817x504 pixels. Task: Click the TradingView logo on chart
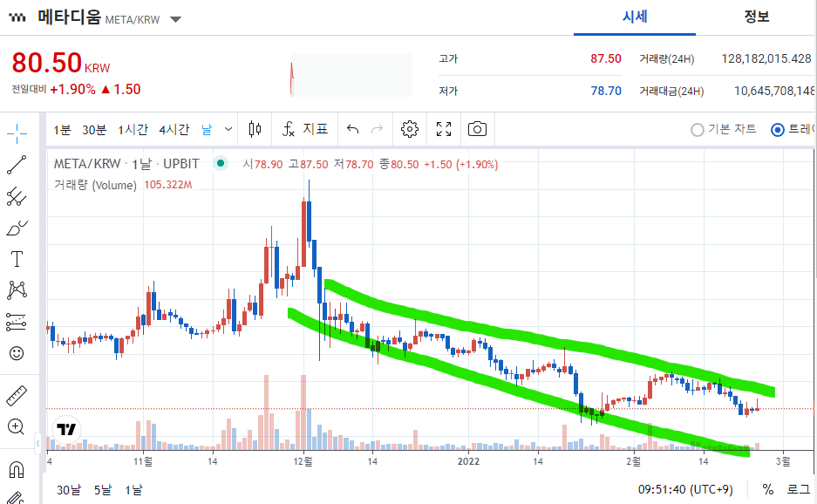(x=66, y=430)
